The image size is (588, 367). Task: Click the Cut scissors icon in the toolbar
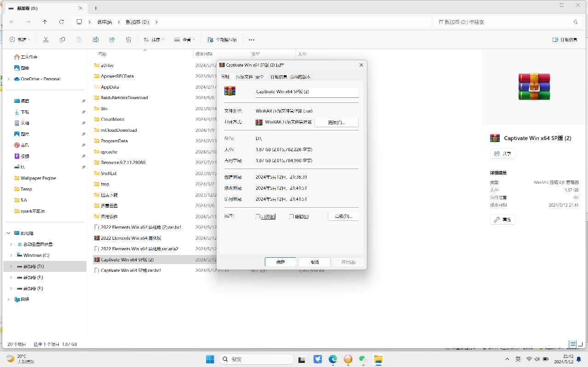click(46, 40)
